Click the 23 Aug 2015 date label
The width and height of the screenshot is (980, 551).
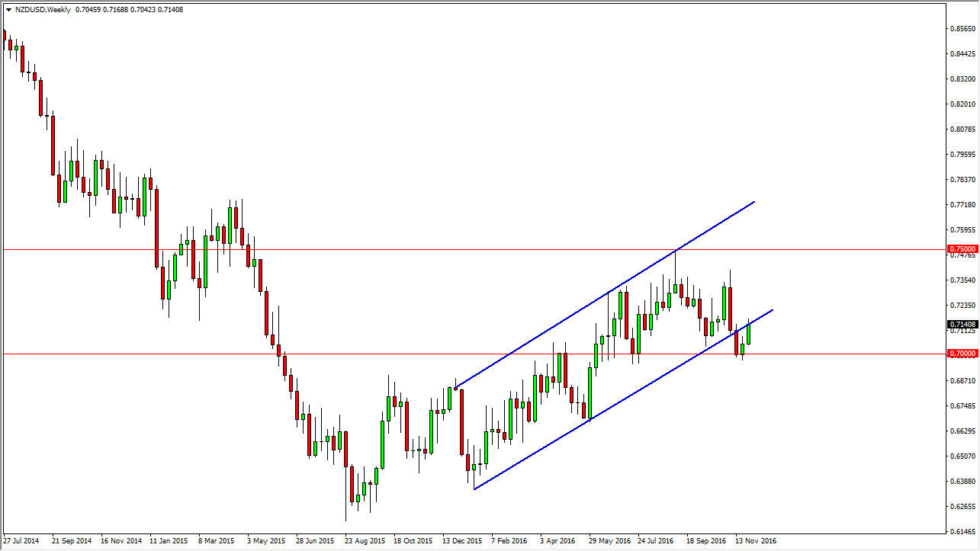(x=365, y=541)
